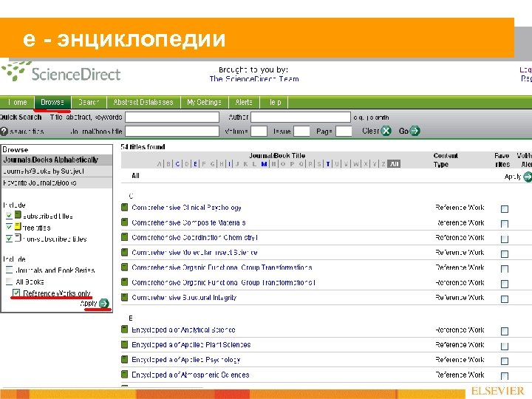
Task: Click the Journal/book title field
Action: click(x=172, y=131)
